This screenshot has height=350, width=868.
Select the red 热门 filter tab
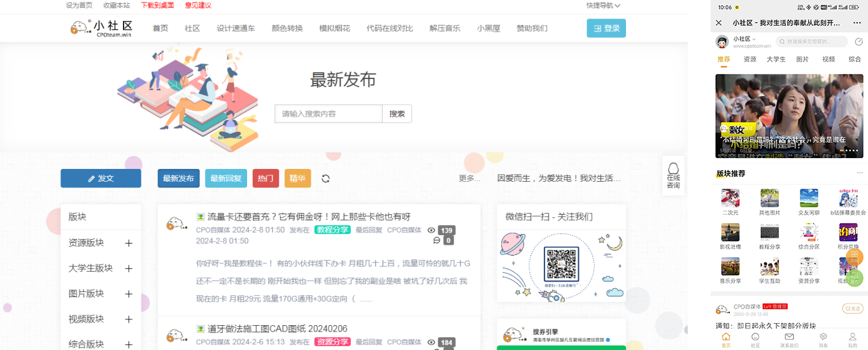tap(266, 179)
